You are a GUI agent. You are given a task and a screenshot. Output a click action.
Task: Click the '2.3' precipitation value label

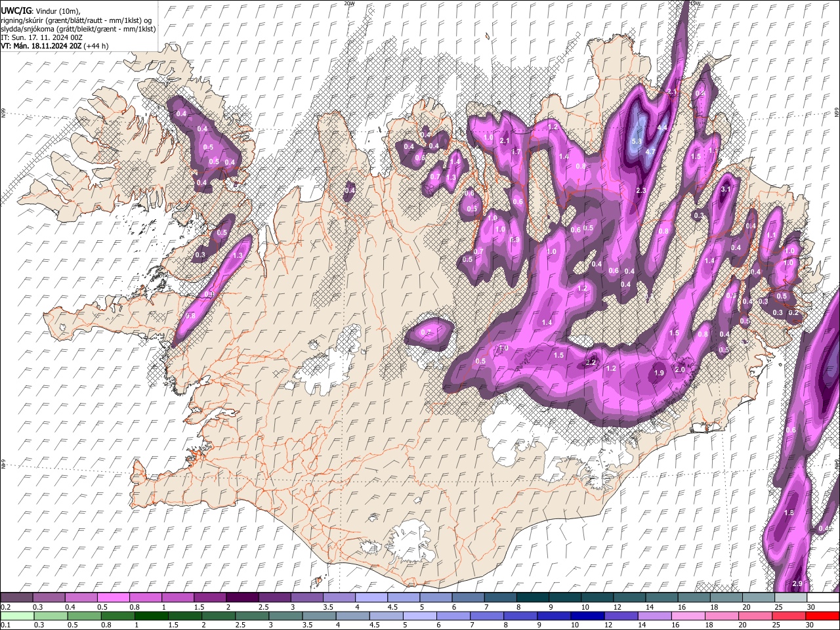click(641, 190)
